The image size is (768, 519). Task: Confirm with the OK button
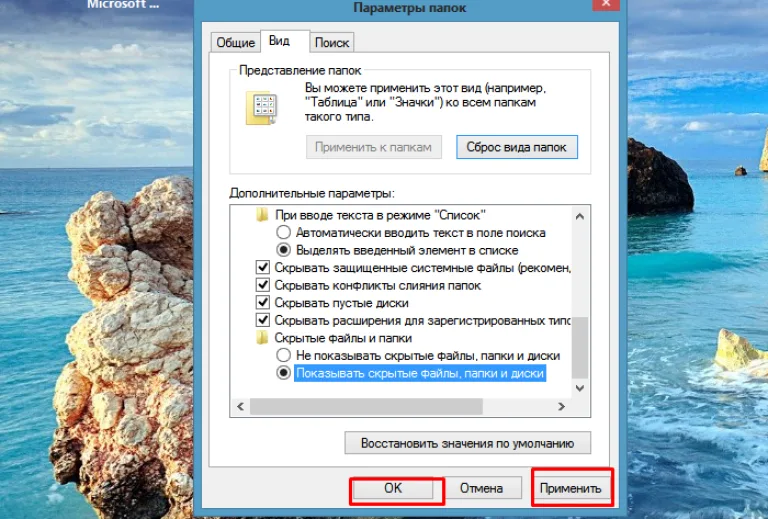coord(393,488)
